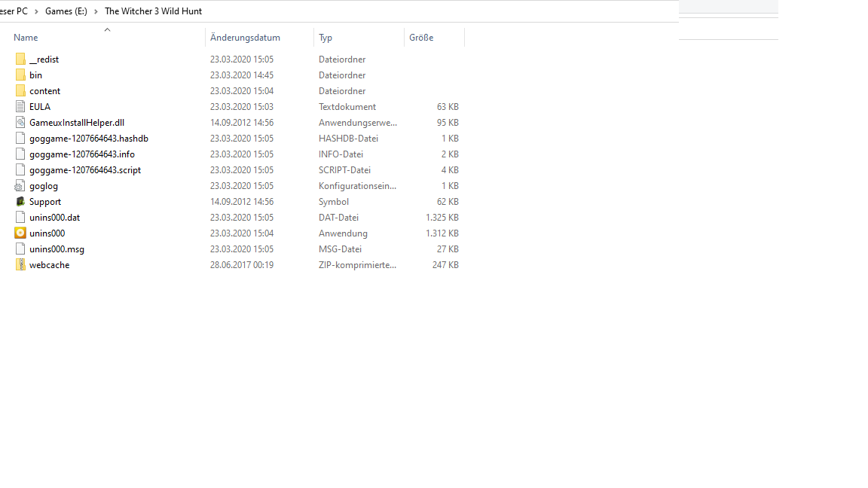The width and height of the screenshot is (868, 488).
Task: Click the SCRIPT-Datei type cell
Action: tap(344, 170)
